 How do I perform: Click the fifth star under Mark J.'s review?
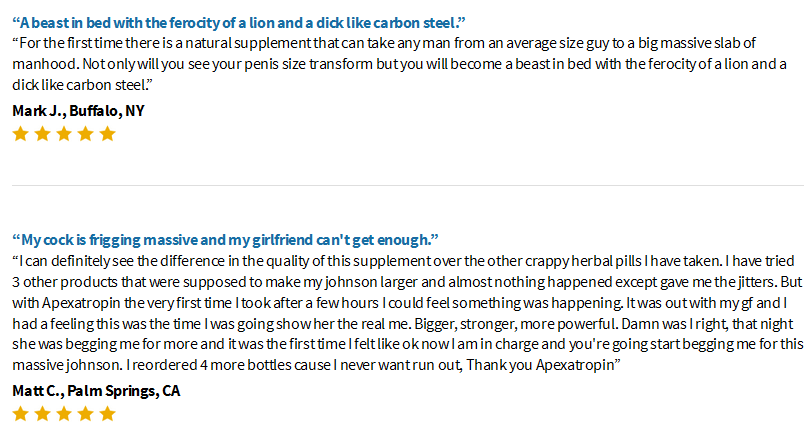pyautogui.click(x=107, y=134)
